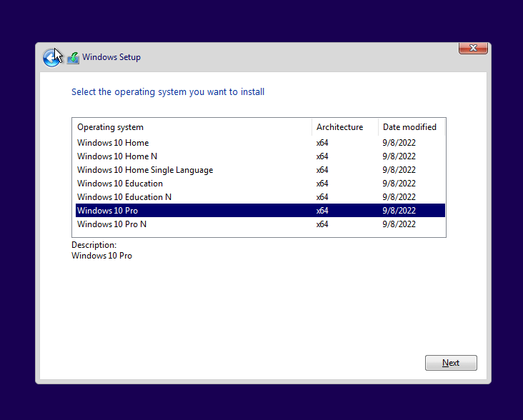Click the Operating system column header
Screen dimensions: 523x420
point(191,127)
